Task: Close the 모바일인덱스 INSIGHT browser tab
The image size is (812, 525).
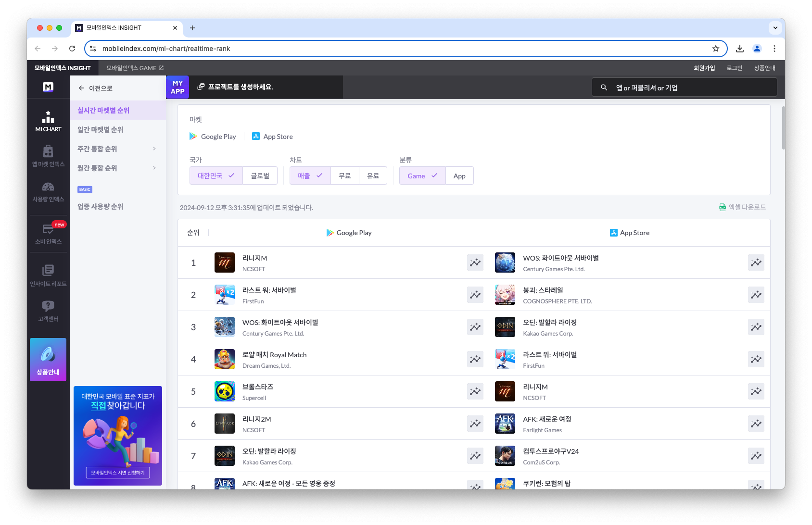Action: 175,28
